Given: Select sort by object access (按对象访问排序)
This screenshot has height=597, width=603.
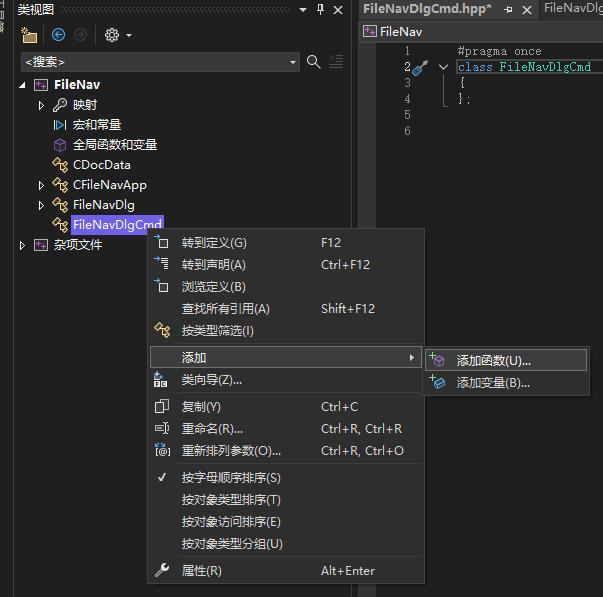Looking at the screenshot, I should coord(231,522).
